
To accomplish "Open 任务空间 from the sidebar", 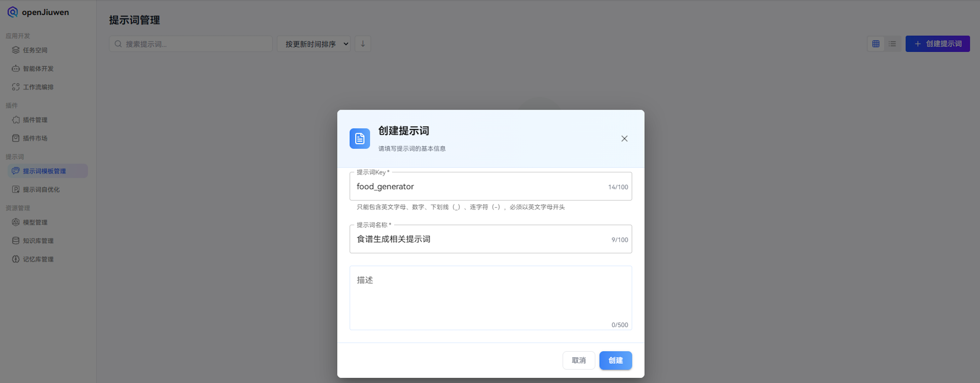I will (35, 50).
